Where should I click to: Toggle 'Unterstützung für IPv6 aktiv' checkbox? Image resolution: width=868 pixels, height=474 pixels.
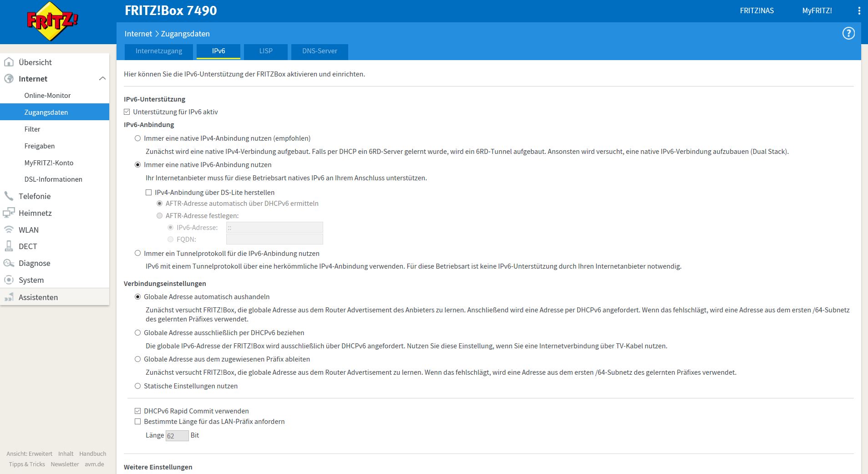click(127, 112)
